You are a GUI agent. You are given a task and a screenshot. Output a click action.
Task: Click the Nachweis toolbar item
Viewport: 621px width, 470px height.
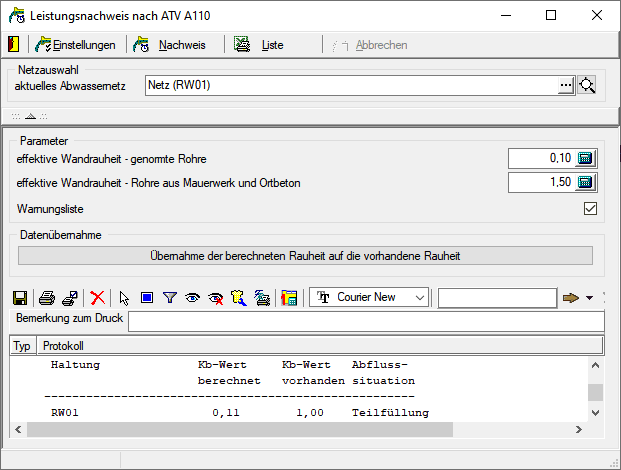point(170,45)
